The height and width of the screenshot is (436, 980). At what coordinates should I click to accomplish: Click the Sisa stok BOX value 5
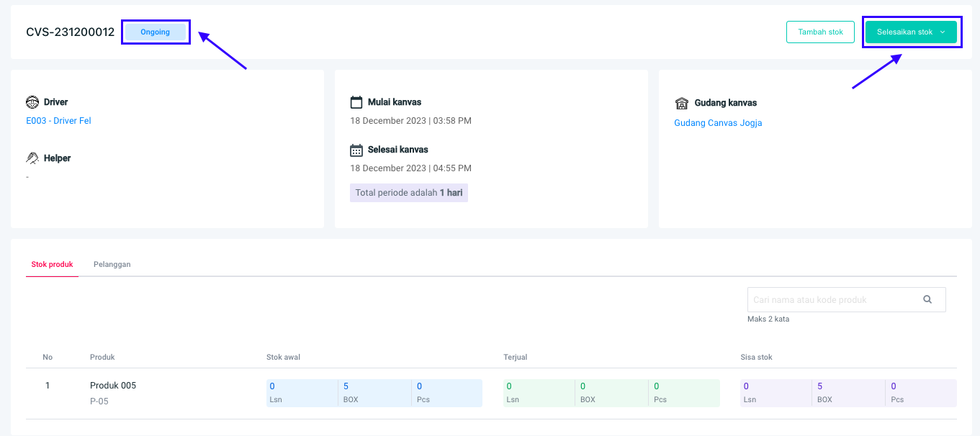[x=820, y=386]
